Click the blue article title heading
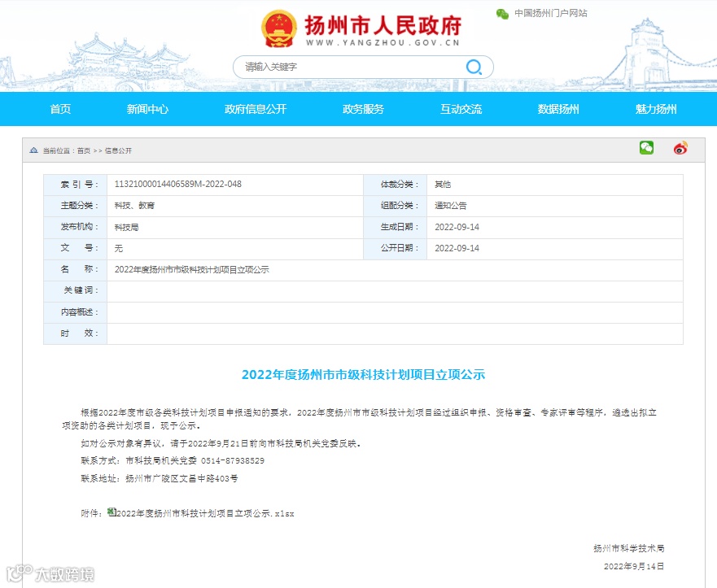Viewport: 717px width, 588px height. click(x=363, y=375)
